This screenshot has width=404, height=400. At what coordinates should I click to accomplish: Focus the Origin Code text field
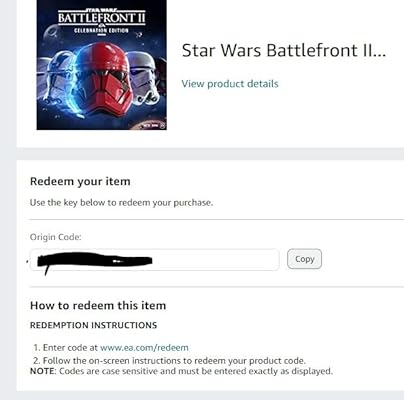coord(155,260)
